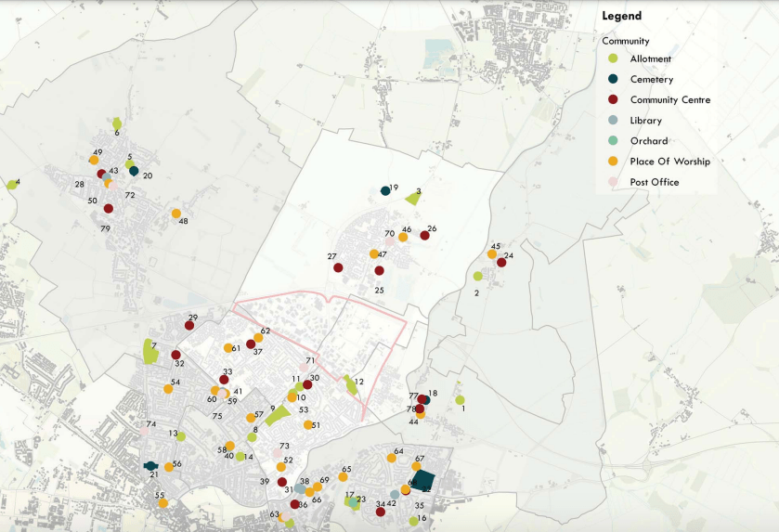Click the Allotment legend colour dot
The width and height of the screenshot is (779, 532).
coord(612,59)
